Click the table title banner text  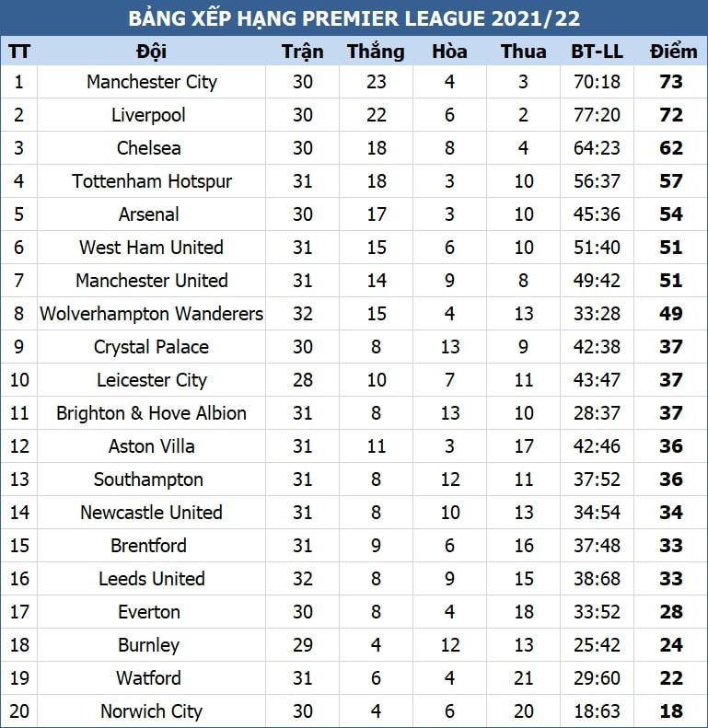(x=354, y=18)
